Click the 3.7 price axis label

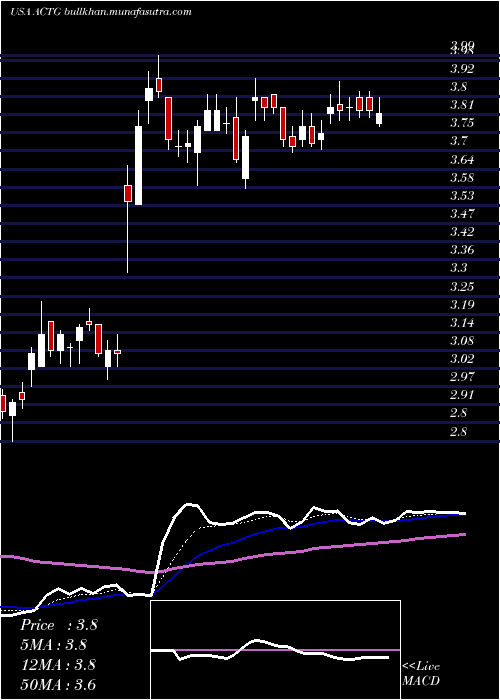459,142
